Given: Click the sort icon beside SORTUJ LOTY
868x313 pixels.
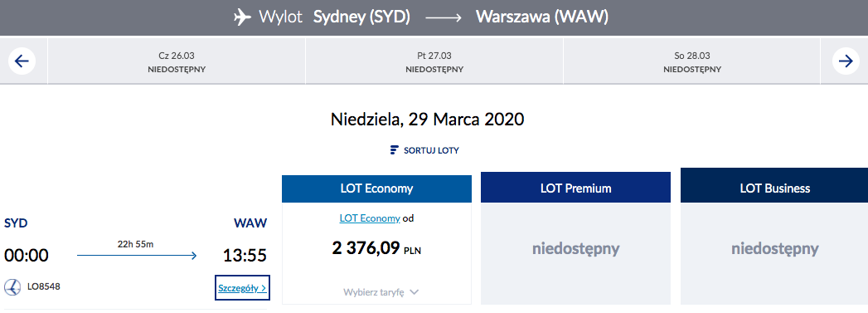Looking at the screenshot, I should click(394, 150).
